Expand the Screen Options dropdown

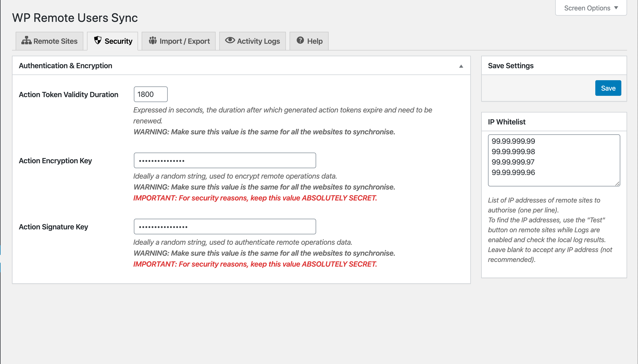coord(591,8)
